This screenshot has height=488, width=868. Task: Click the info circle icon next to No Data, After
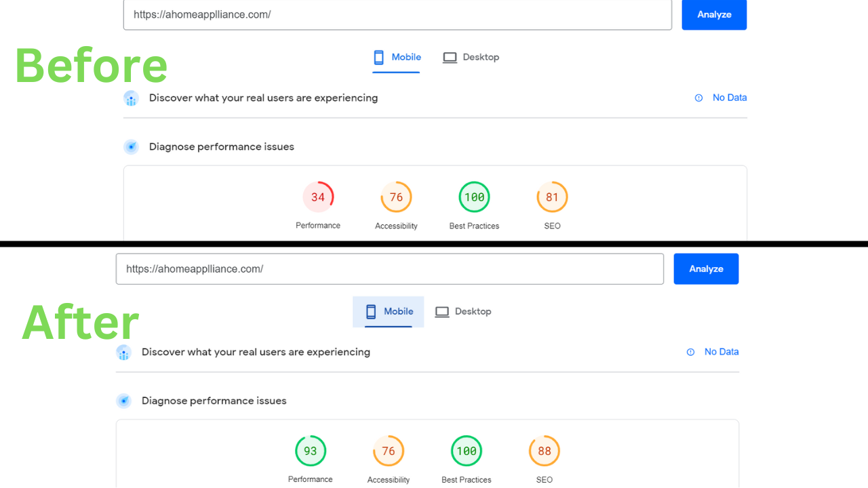[x=690, y=352]
